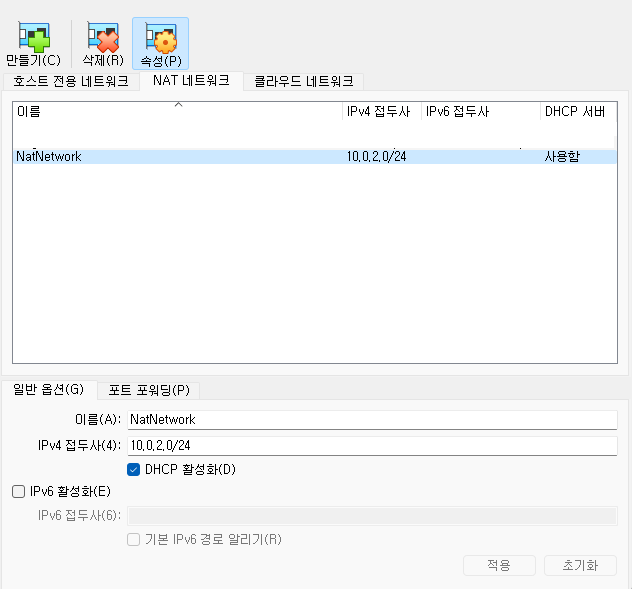
Task: Switch to 호스트 전용 네트워크 tab
Action: (71, 81)
